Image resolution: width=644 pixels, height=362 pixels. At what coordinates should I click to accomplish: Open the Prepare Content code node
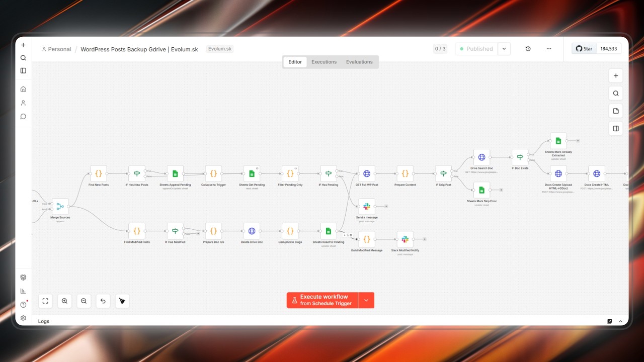[405, 173]
